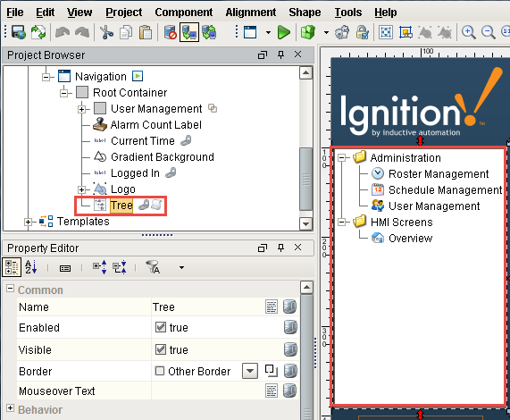Select the Tree component in Project Browser

121,206
